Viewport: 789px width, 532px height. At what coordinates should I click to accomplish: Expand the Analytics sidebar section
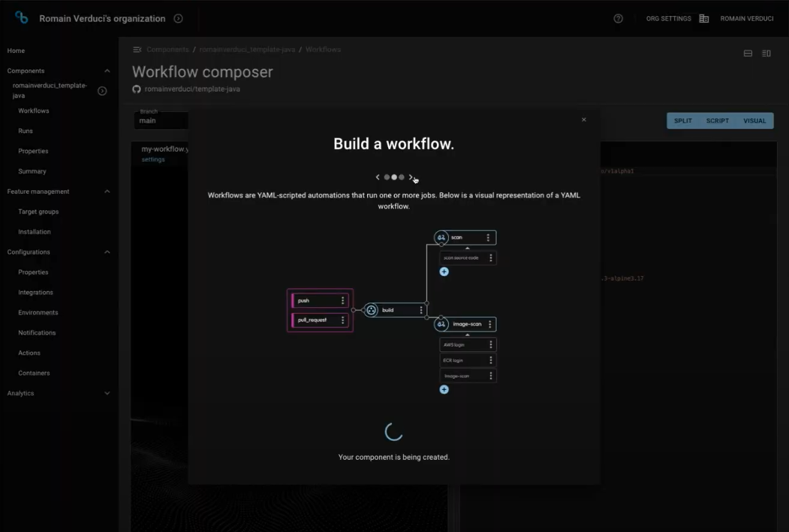pyautogui.click(x=107, y=394)
